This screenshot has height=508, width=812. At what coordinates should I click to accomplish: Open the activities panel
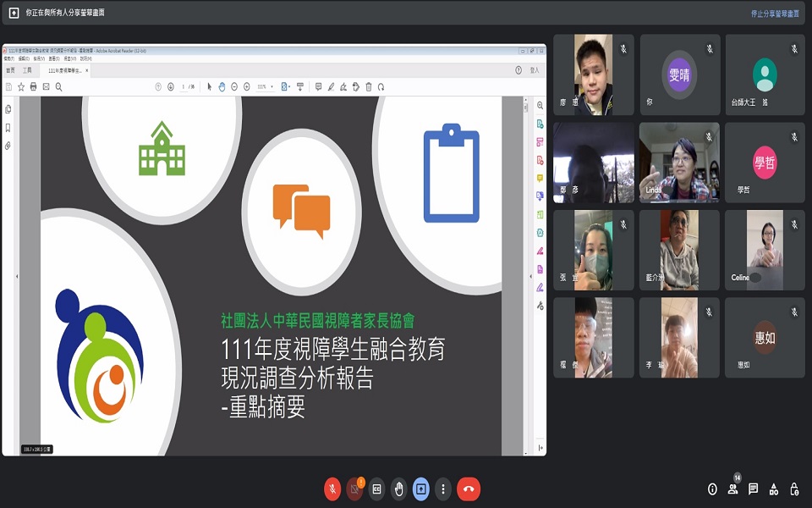coord(774,489)
